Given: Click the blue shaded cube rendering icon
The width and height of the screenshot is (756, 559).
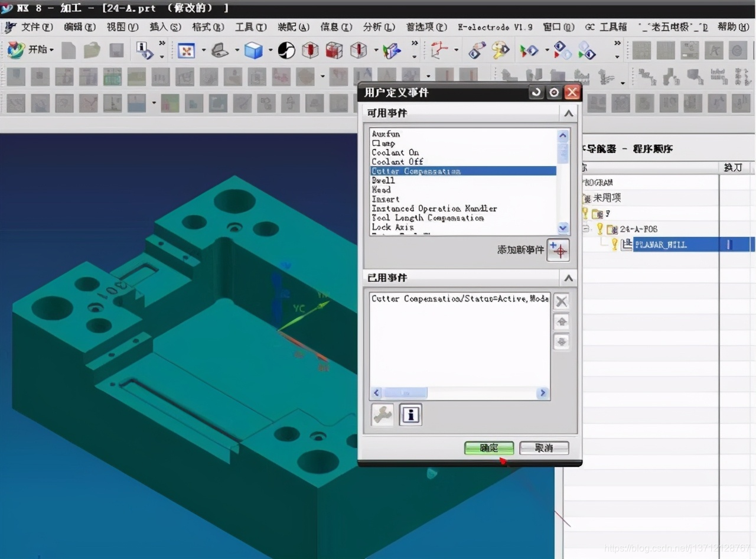Looking at the screenshot, I should click(x=253, y=50).
